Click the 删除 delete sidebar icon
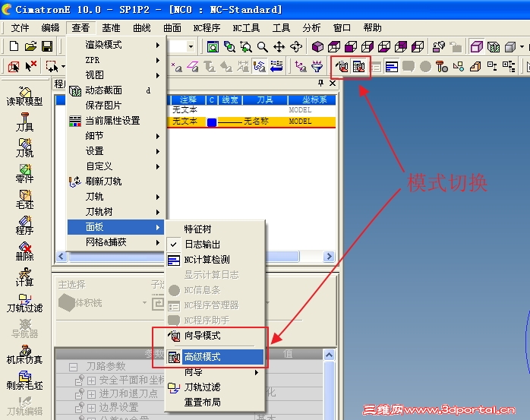 click(x=24, y=251)
